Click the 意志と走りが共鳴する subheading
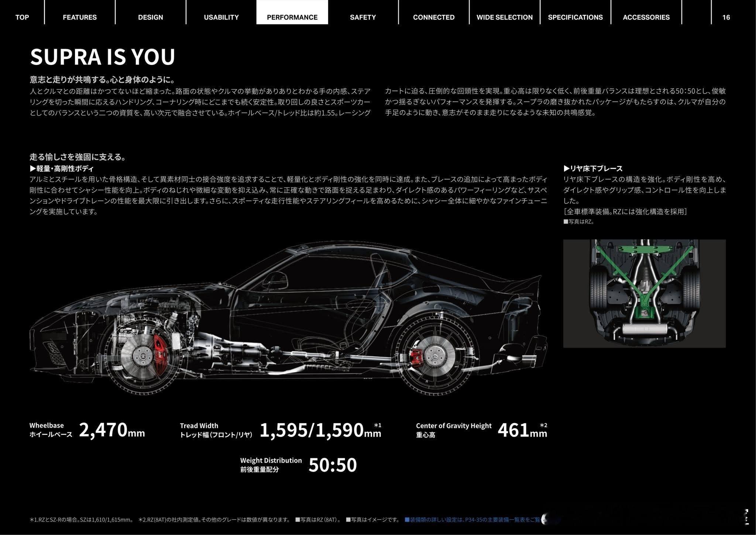The height and width of the screenshot is (535, 756). [x=102, y=79]
